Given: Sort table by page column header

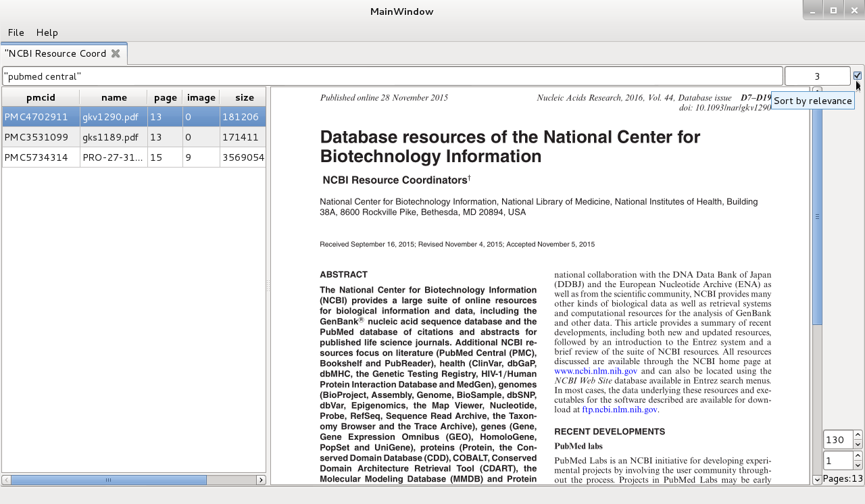Looking at the screenshot, I should tap(165, 97).
